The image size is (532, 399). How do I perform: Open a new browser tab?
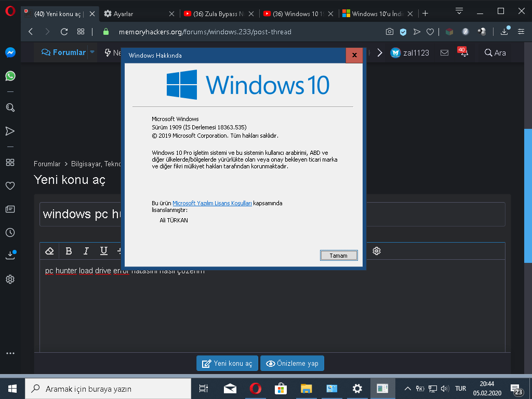425,14
